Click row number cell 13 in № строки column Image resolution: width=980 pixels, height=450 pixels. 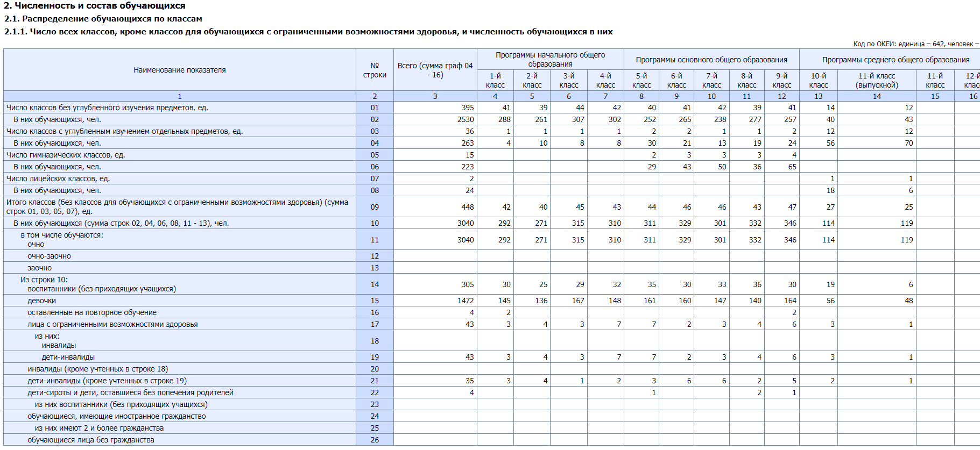pos(375,268)
